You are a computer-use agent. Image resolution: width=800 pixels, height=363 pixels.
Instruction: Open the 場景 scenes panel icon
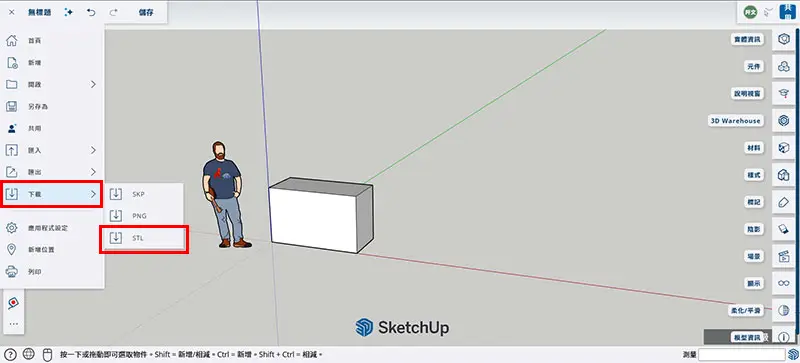pos(784,256)
